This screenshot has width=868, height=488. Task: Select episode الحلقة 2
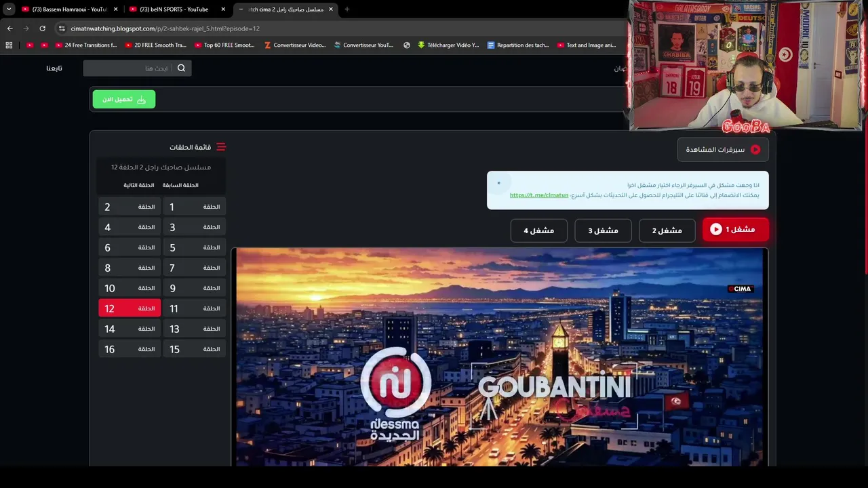coord(130,207)
